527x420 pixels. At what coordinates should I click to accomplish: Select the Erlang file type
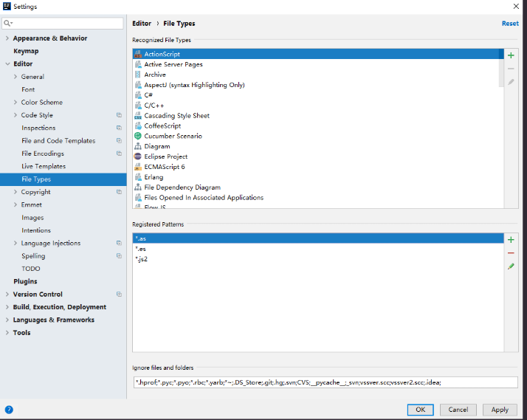[x=318, y=177]
